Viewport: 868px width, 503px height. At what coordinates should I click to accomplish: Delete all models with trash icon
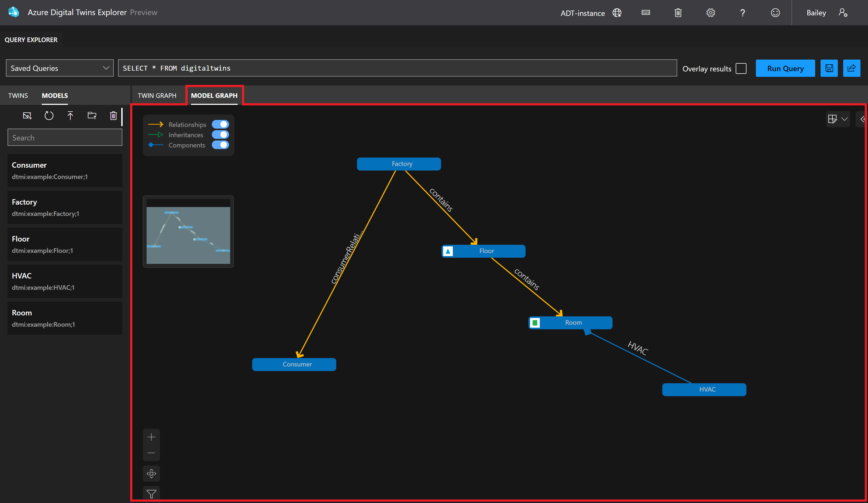113,116
